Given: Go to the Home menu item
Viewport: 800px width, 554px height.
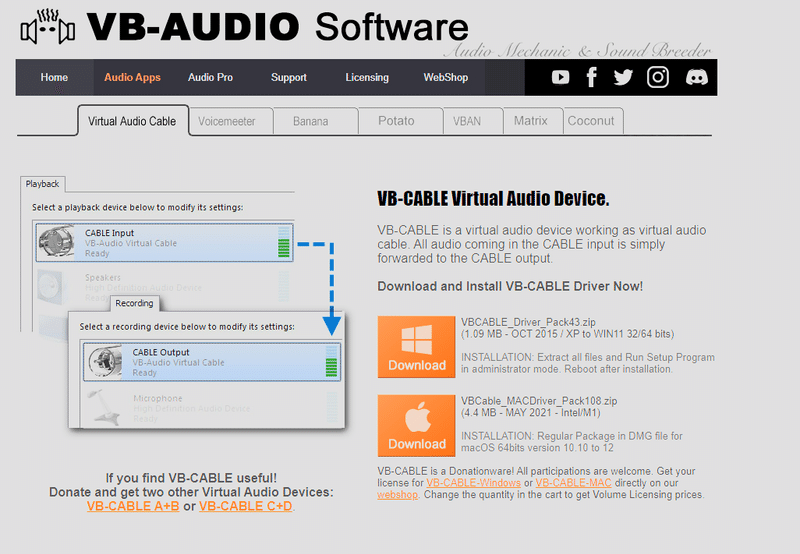Looking at the screenshot, I should coord(54,78).
